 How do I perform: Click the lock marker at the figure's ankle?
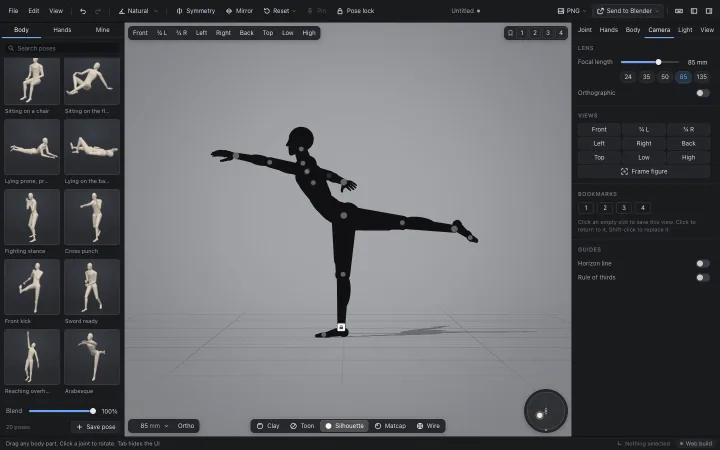coord(341,327)
